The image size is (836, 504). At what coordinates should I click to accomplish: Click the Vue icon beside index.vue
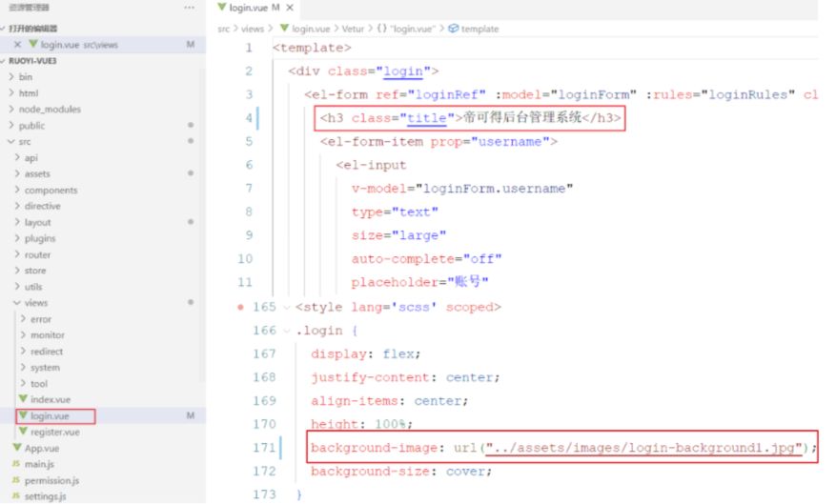22,400
